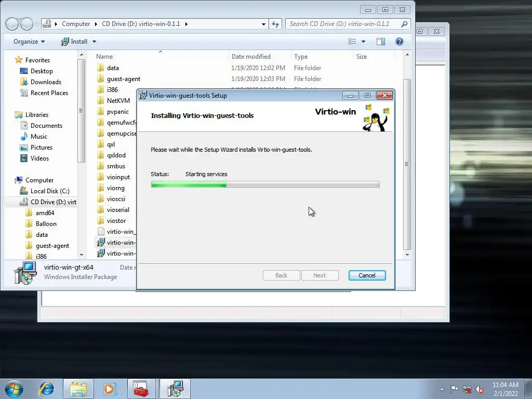
Task: Click the muted volume tray icon
Action: point(480,389)
